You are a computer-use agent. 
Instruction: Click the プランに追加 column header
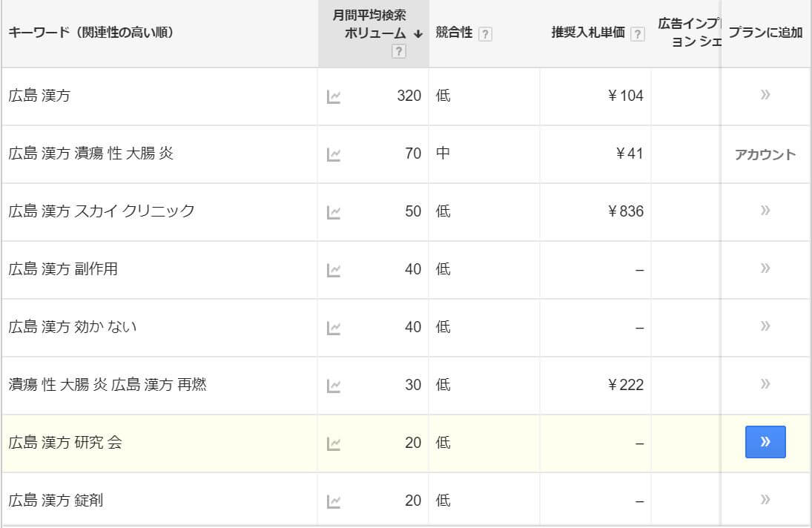(x=765, y=33)
